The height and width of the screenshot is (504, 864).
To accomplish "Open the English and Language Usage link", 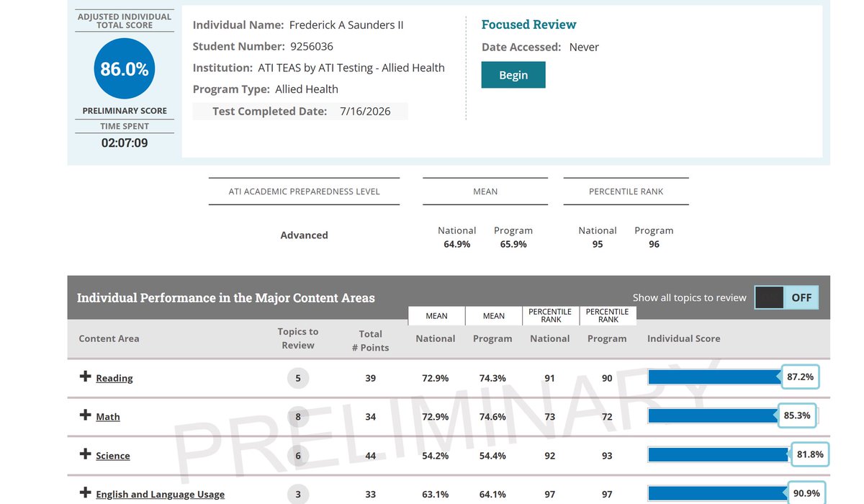I will (x=160, y=495).
